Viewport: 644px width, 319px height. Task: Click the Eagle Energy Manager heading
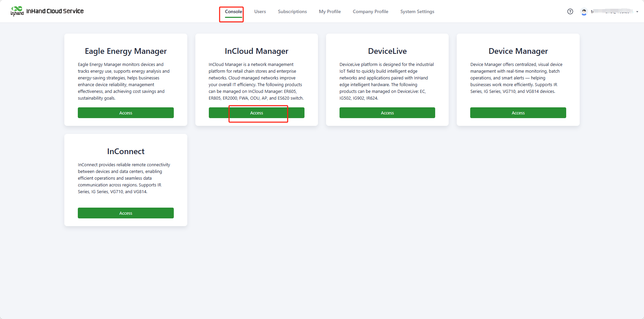(x=126, y=51)
